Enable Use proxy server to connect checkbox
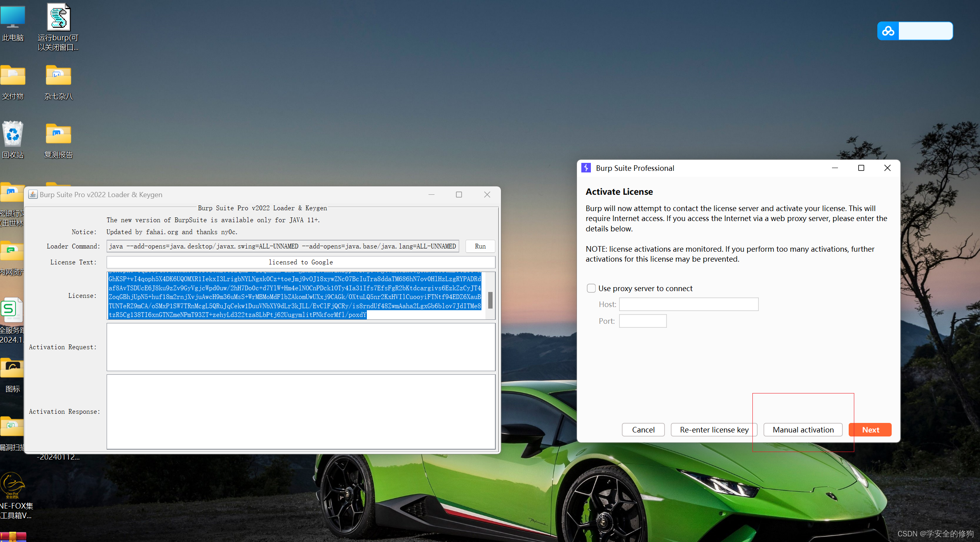Viewport: 980px width, 542px height. [591, 288]
